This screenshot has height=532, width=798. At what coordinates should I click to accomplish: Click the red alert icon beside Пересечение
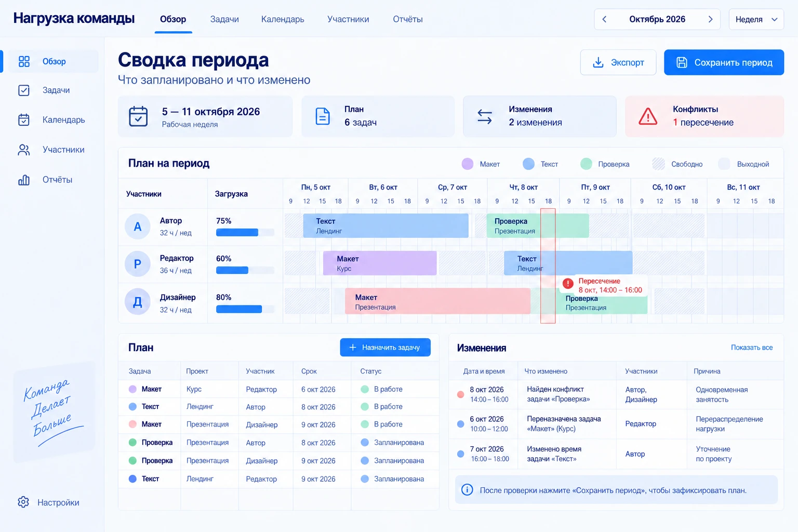click(x=568, y=284)
